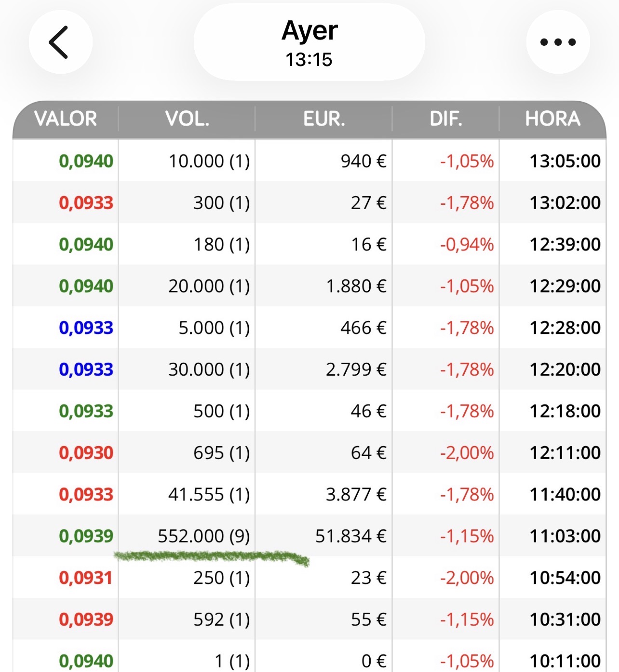Click amount 16 €
The height and width of the screenshot is (672, 619).
point(369,244)
